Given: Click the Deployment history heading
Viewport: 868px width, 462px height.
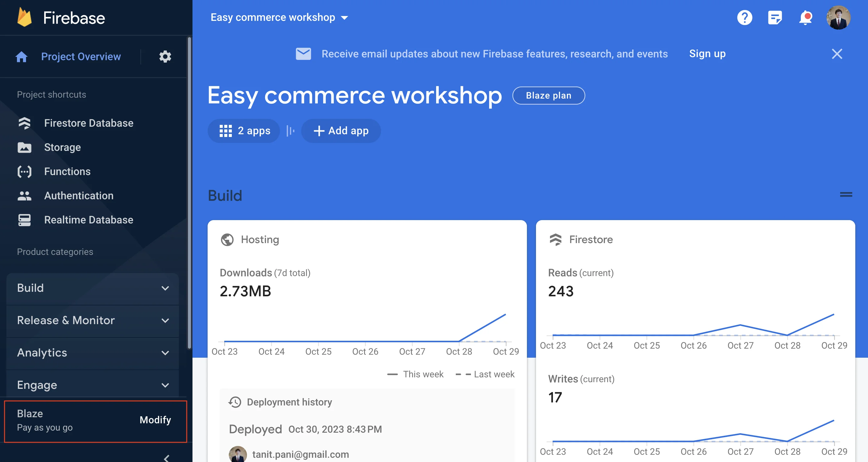Looking at the screenshot, I should click(x=289, y=402).
